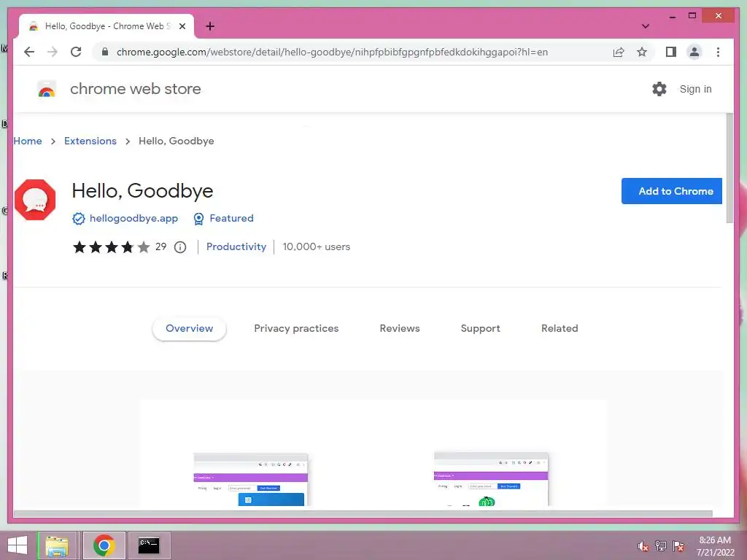Select the Overview tab
Screen dimensions: 747x560
click(189, 329)
